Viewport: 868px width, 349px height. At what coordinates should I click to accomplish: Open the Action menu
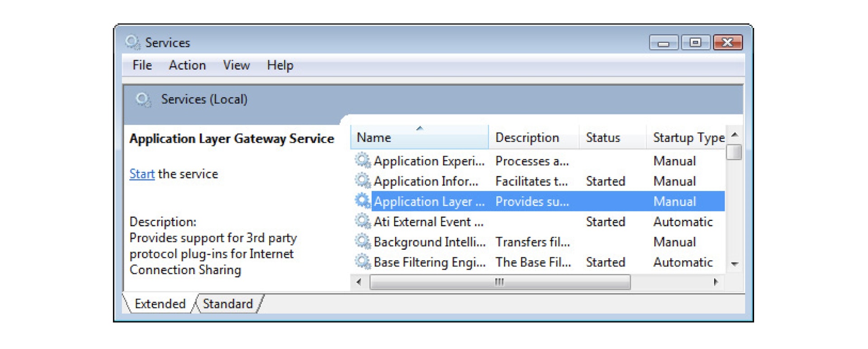click(x=187, y=65)
